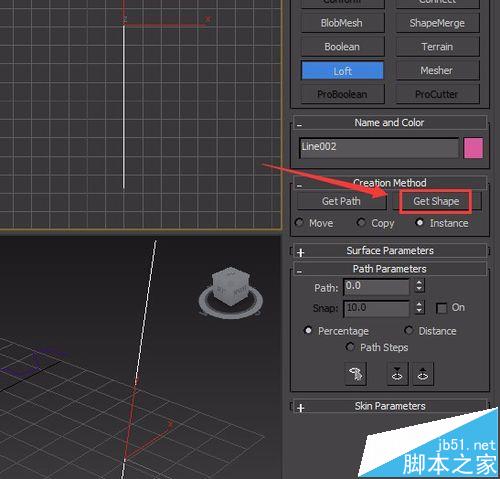Click the ViewCube in the perspective viewport
Image resolution: width=500 pixels, height=479 pixels.
pyautogui.click(x=231, y=292)
